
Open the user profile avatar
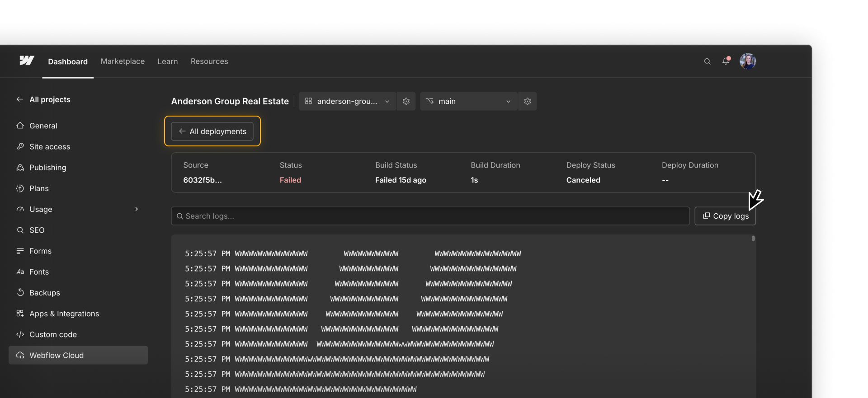pyautogui.click(x=747, y=61)
